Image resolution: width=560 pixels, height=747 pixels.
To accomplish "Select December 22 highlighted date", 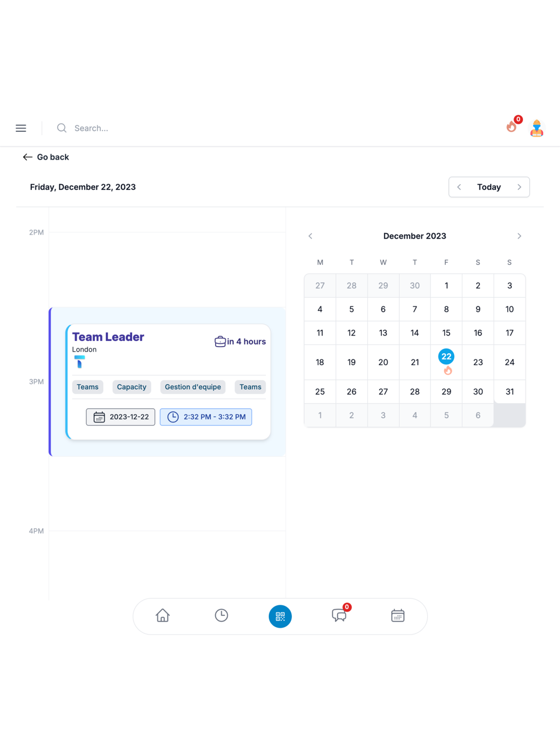I will pyautogui.click(x=446, y=357).
